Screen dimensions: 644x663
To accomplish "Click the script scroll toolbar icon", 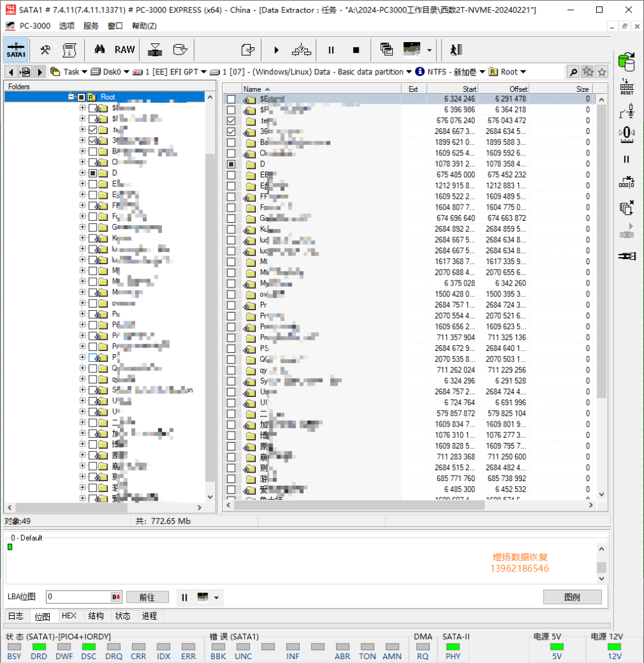I will click(69, 50).
